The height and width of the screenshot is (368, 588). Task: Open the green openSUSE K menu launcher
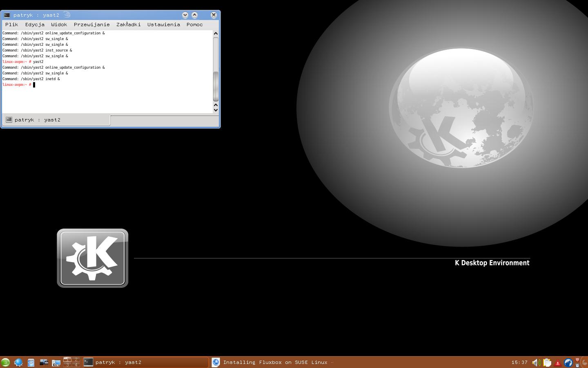point(5,362)
